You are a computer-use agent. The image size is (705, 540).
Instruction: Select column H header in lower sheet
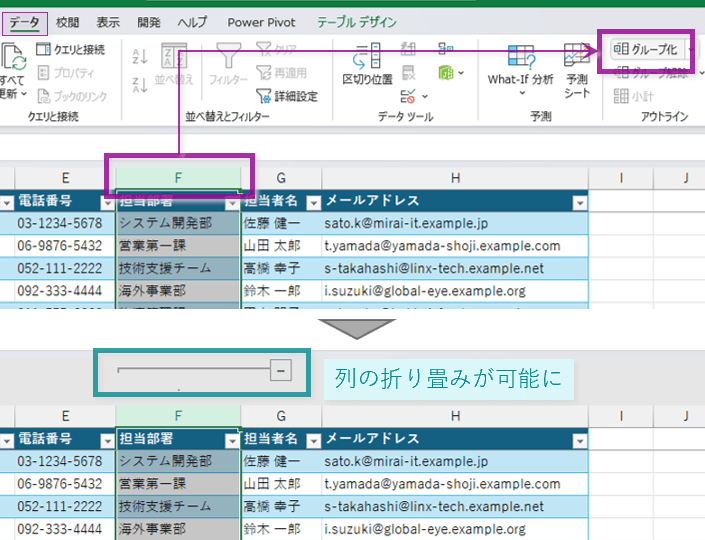(454, 416)
